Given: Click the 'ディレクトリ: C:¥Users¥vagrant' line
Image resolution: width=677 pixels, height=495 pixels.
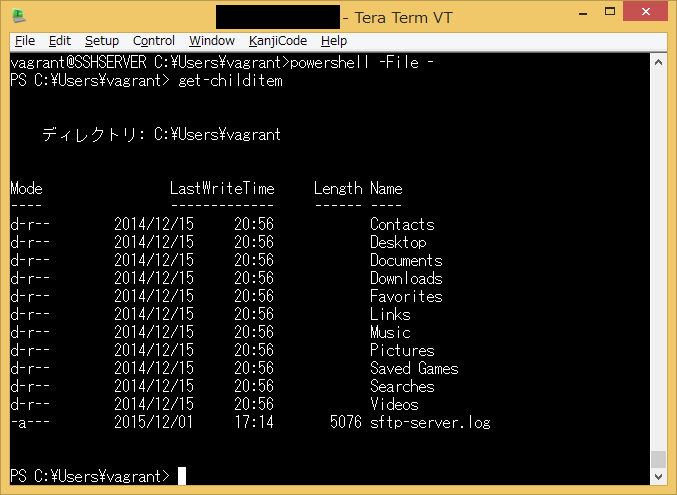Looking at the screenshot, I should click(x=161, y=134).
